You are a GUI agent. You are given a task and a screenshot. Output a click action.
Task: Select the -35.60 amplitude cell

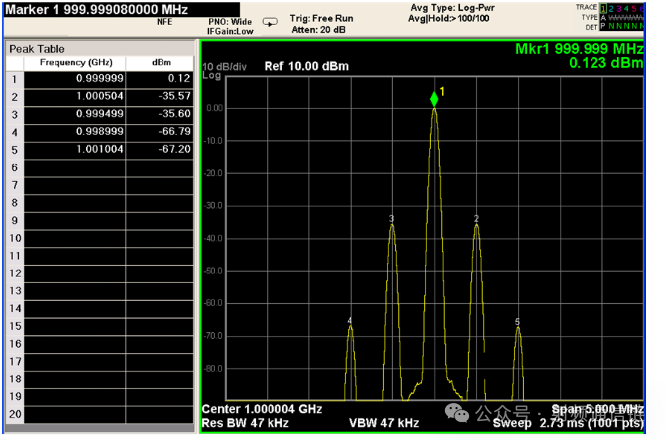160,115
